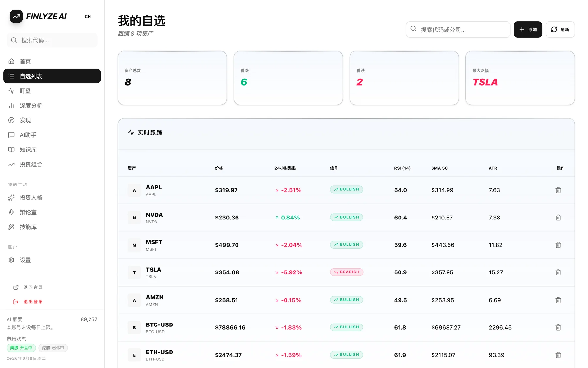Image resolution: width=588 pixels, height=368 pixels.
Task: Remove TSLA using the trash icon
Action: pyautogui.click(x=558, y=272)
